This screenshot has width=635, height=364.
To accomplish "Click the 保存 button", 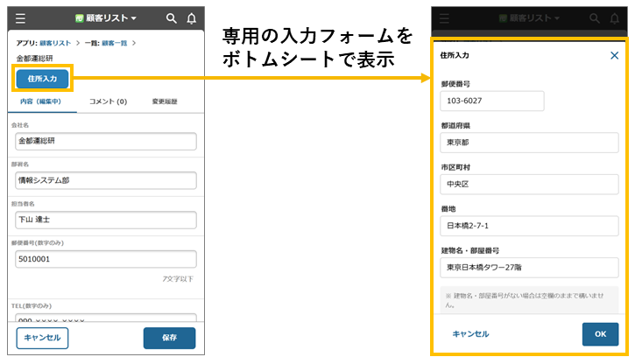I will (169, 338).
